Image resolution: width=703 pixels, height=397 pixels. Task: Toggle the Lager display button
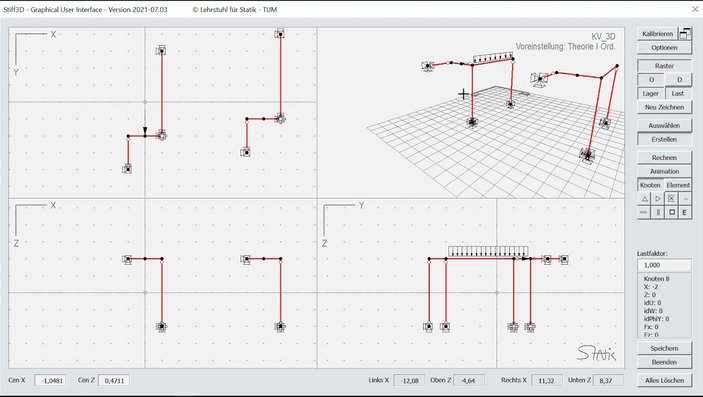pos(651,93)
